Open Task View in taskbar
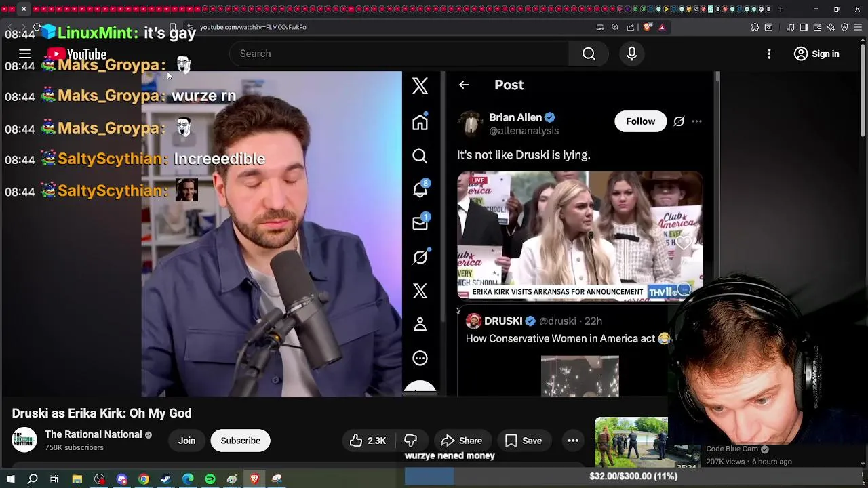This screenshot has width=868, height=488. click(x=54, y=479)
